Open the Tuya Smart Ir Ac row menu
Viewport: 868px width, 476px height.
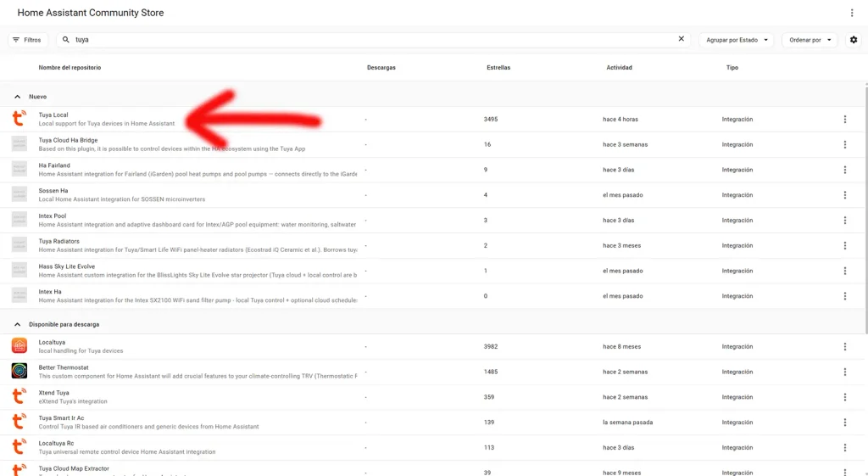coord(845,423)
